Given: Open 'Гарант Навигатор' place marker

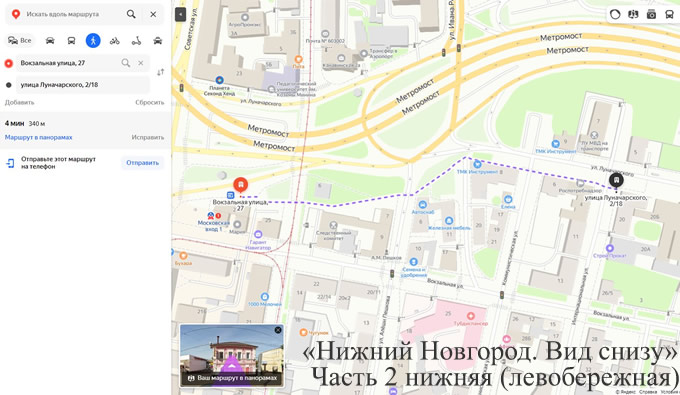Looking at the screenshot, I should 258,235.
